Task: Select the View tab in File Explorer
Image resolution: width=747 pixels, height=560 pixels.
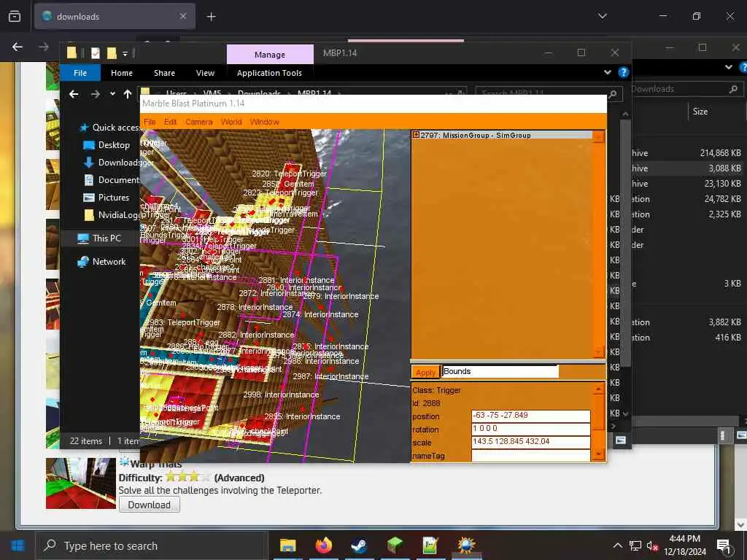Action: 205,73
